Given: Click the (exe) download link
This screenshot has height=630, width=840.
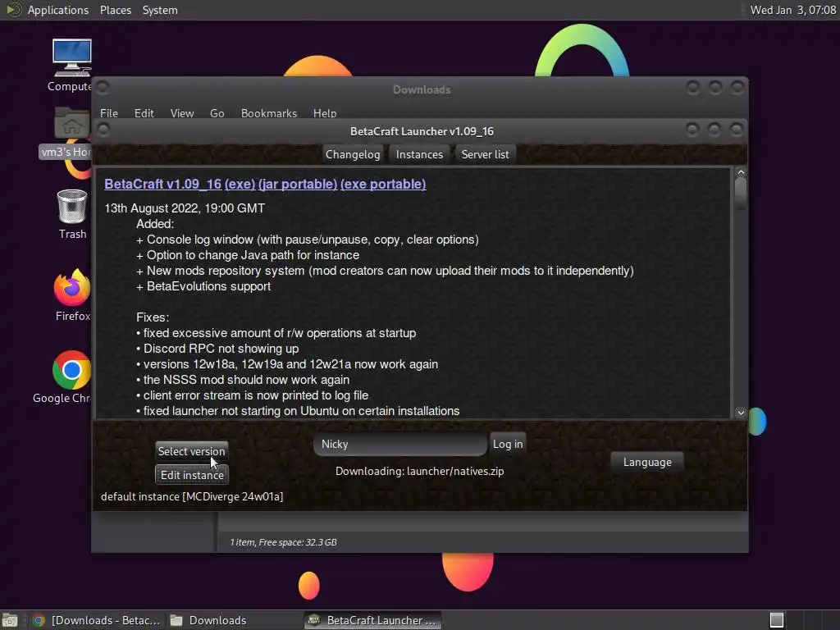Looking at the screenshot, I should [x=240, y=184].
